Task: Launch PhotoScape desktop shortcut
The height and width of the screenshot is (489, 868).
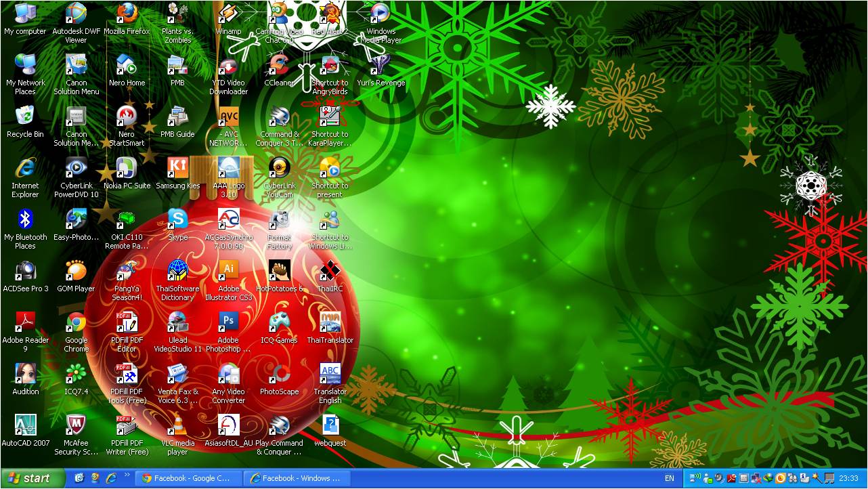Action: (x=279, y=379)
